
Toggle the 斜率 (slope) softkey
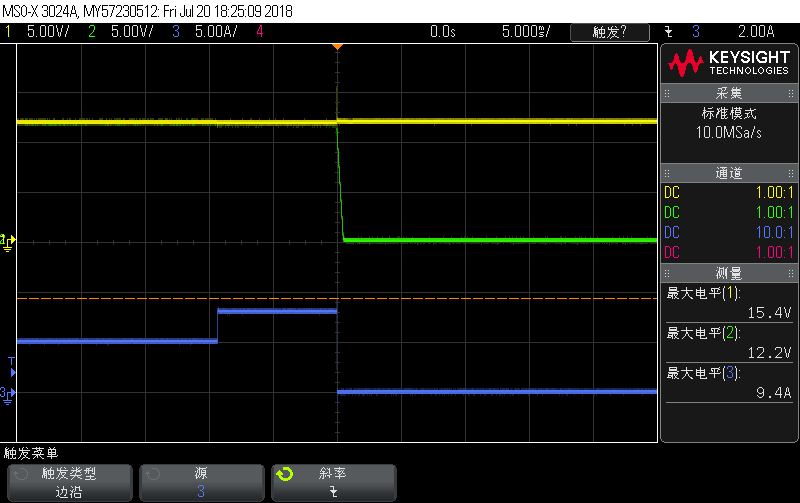[334, 483]
